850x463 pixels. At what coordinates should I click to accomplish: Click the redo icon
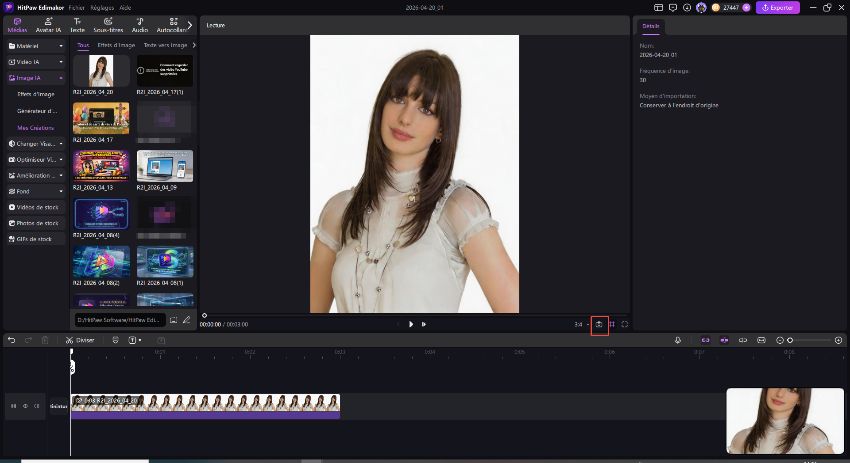click(x=28, y=340)
